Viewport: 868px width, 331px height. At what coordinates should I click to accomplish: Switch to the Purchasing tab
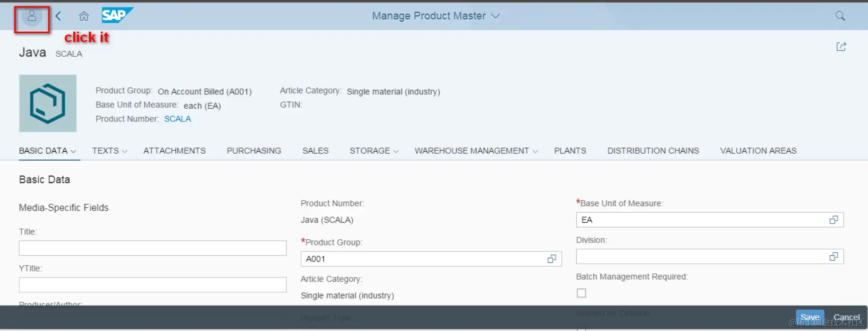254,151
